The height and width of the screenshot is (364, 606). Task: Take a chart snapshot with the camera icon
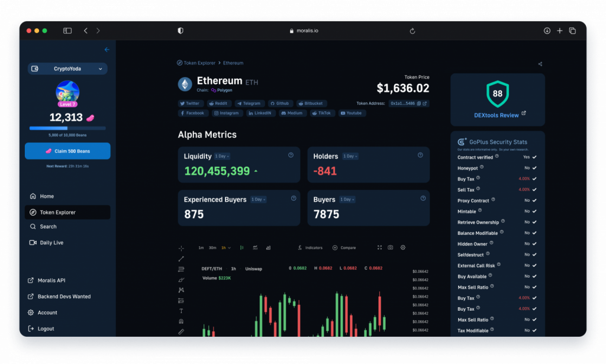(390, 247)
